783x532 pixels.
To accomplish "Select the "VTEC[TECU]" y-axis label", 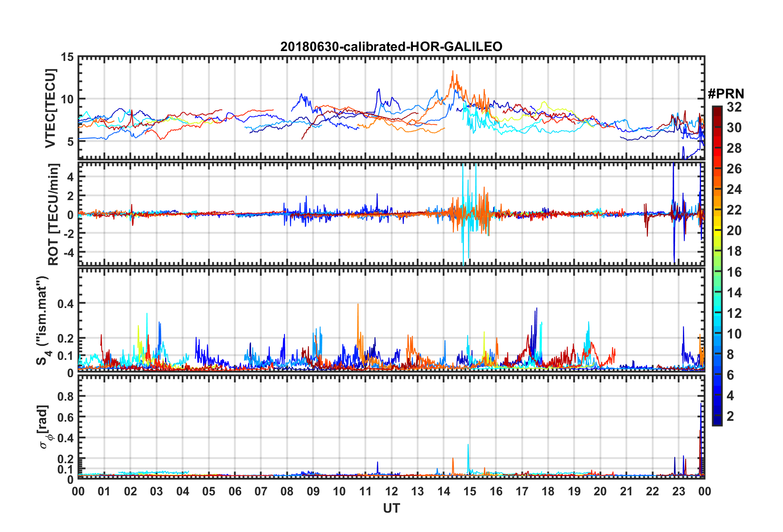I will point(51,108).
